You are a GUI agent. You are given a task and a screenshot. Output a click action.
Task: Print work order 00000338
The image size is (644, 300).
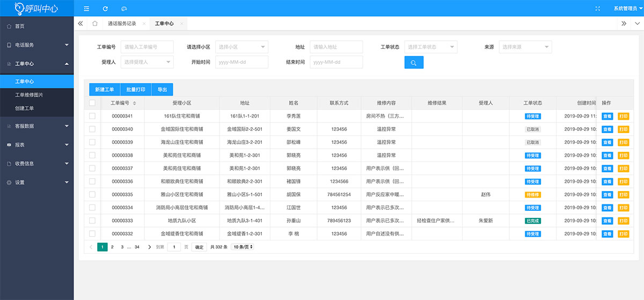pos(623,155)
